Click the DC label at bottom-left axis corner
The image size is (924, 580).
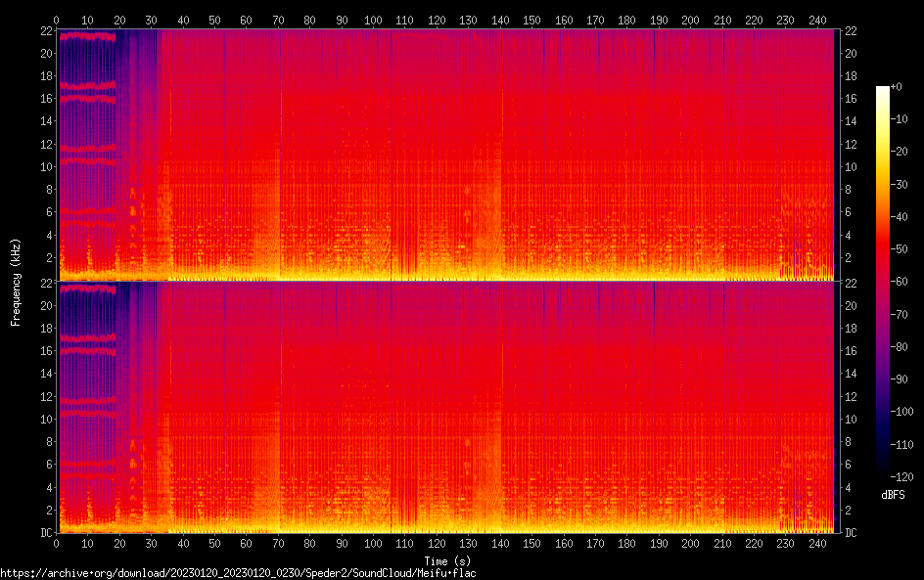click(x=43, y=533)
